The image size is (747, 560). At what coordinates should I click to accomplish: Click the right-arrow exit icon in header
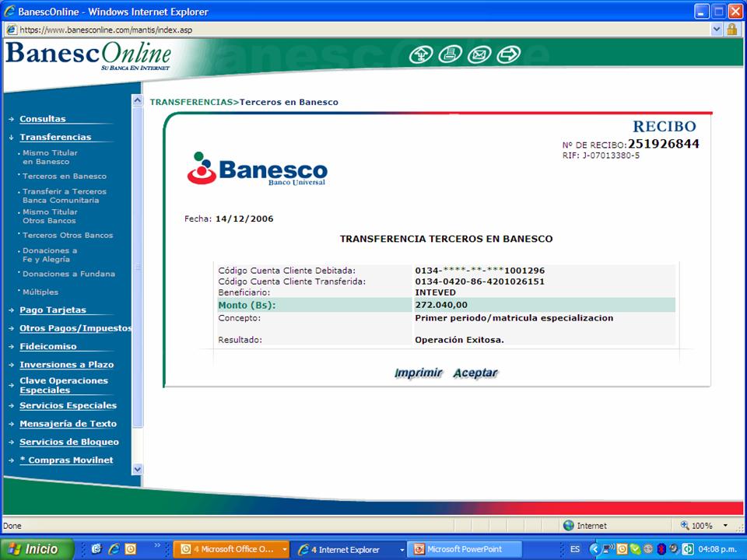tap(509, 54)
